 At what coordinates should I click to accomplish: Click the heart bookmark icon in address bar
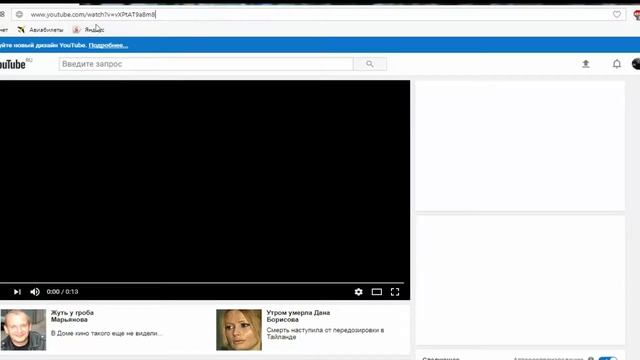click(617, 14)
